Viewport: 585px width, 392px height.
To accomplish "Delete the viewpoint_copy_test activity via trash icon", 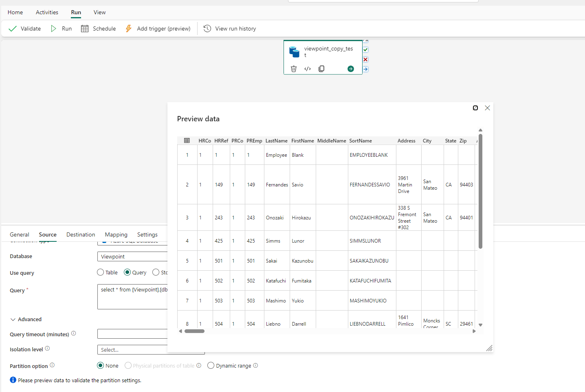I will tap(294, 69).
